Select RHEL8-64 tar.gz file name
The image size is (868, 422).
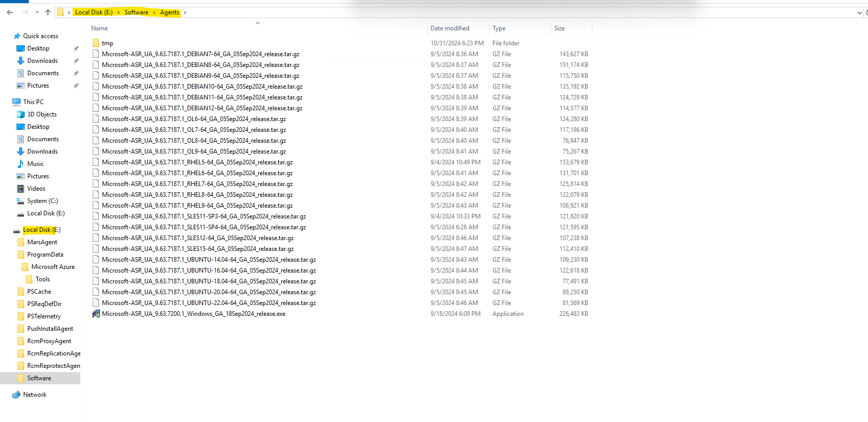pyautogui.click(x=197, y=195)
